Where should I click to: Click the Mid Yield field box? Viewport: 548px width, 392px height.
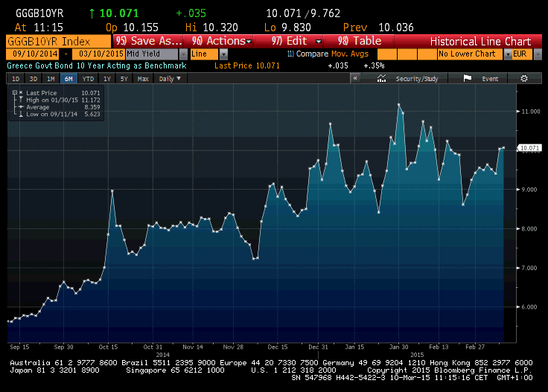tap(153, 54)
